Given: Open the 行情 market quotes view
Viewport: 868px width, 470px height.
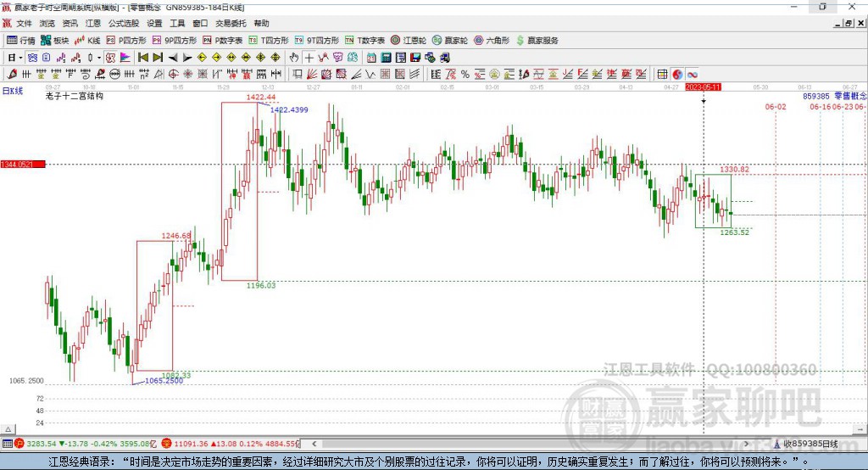Looking at the screenshot, I should [20, 41].
